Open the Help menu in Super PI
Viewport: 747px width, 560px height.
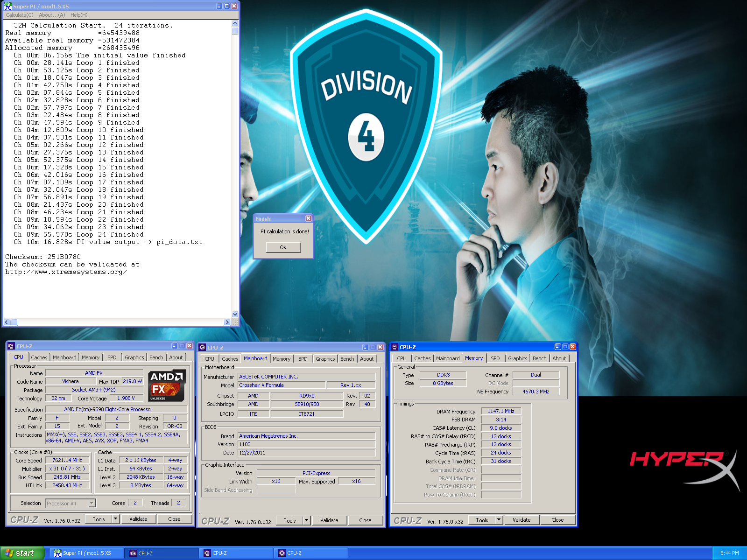[79, 15]
